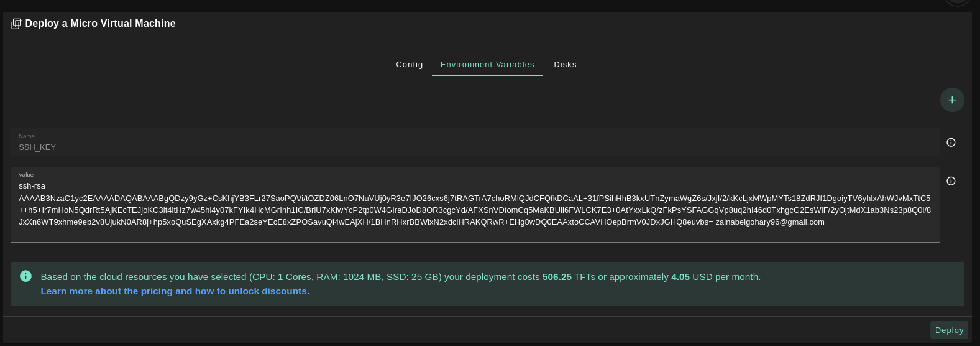Click the 506.25 TFTs cost figure
The image size is (980, 346).
pyautogui.click(x=556, y=277)
